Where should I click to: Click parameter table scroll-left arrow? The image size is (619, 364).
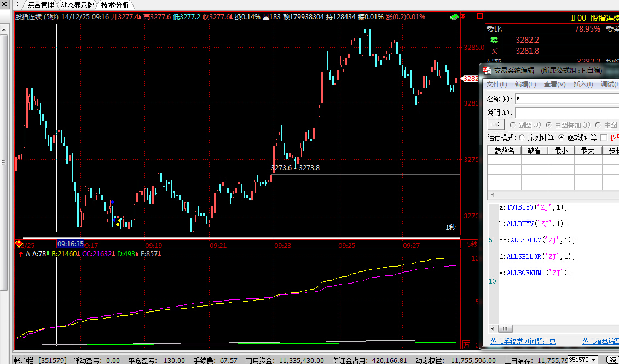(x=492, y=195)
